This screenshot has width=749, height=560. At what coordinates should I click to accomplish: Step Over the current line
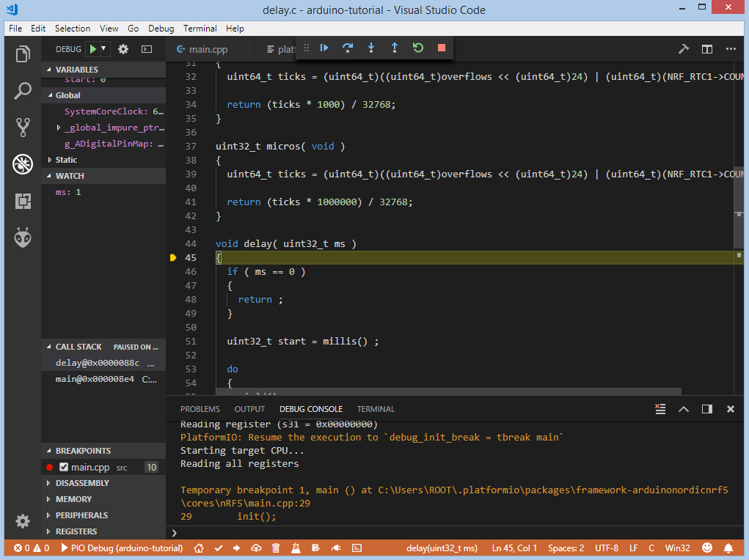tap(348, 48)
